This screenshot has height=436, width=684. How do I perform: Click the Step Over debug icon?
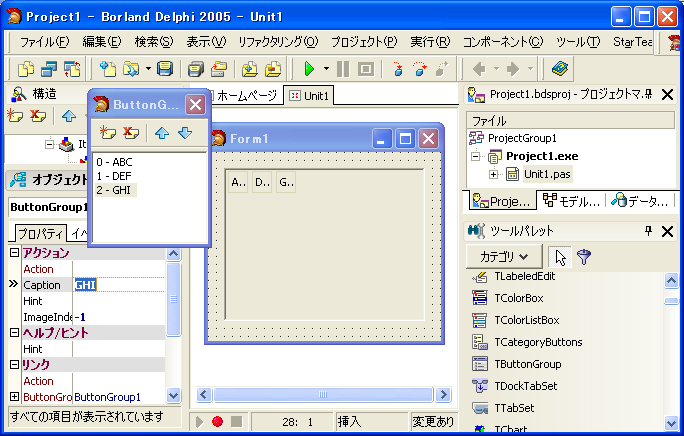(420, 69)
